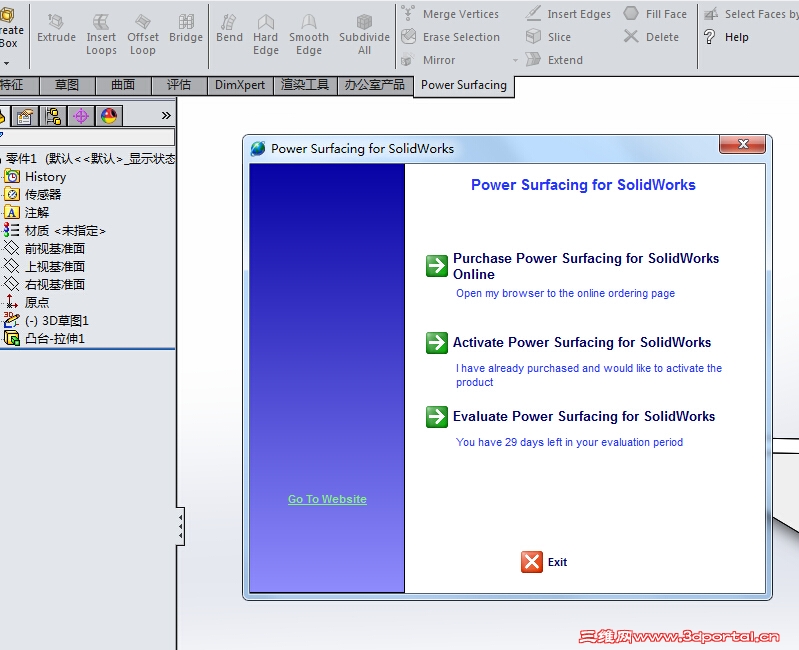This screenshot has width=799, height=650.
Task: Apply Smooth Edge tool
Action: pyautogui.click(x=309, y=35)
